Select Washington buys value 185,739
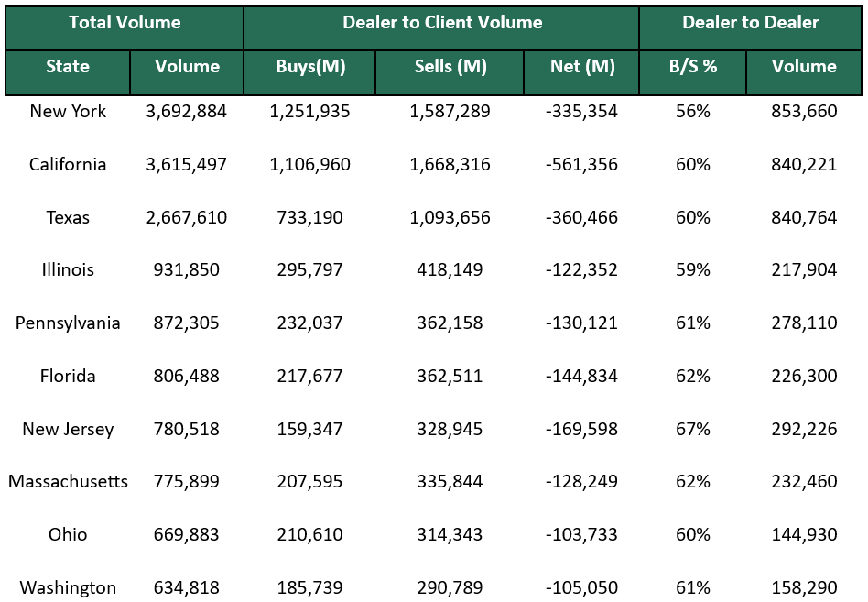Viewport: 868px width, 602px height. 310,587
